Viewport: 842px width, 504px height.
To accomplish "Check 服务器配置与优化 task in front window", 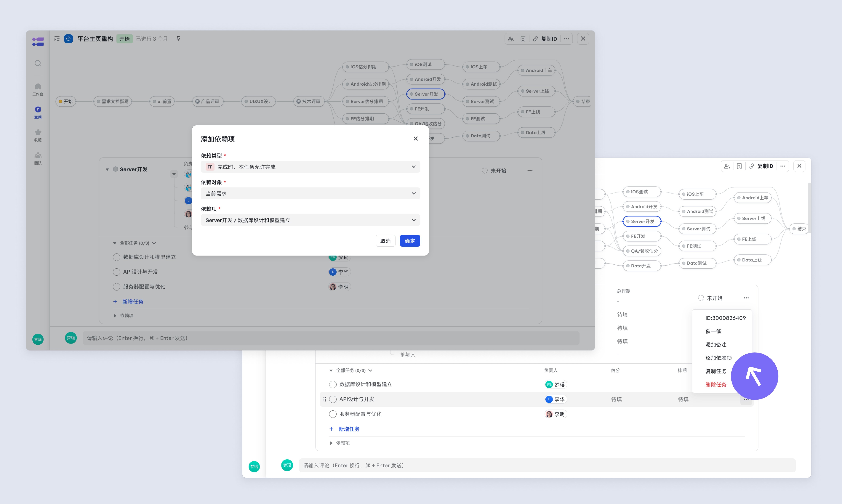I will [117, 287].
